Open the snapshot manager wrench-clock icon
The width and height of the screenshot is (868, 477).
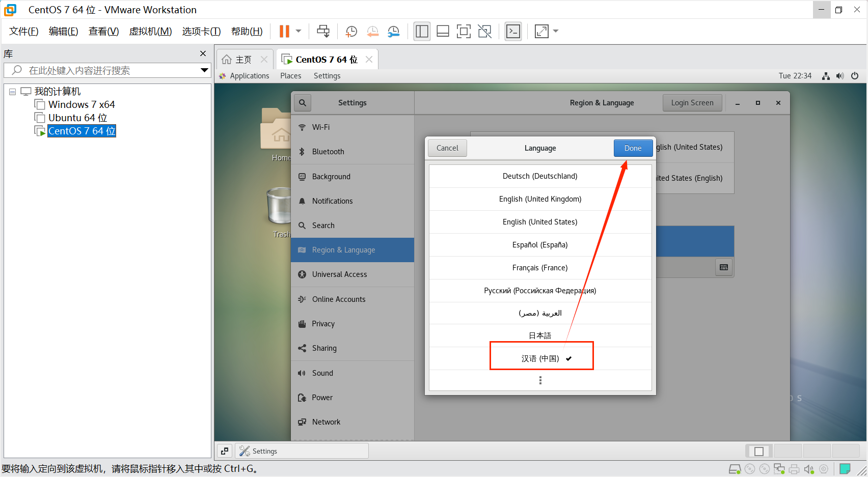393,31
